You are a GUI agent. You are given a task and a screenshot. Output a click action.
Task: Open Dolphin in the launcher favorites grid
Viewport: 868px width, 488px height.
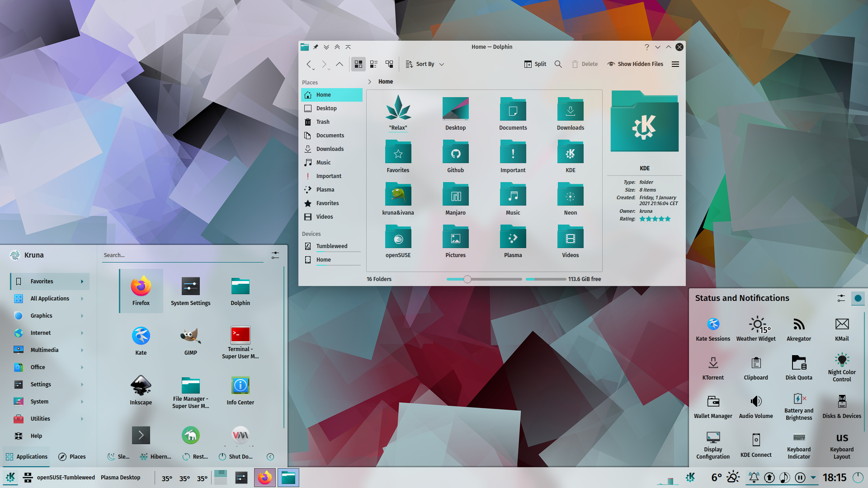coord(240,291)
